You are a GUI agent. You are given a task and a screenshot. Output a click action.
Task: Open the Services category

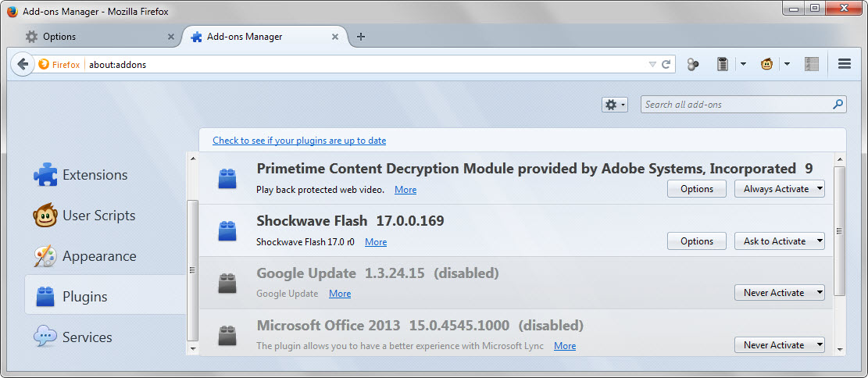[x=105, y=337]
